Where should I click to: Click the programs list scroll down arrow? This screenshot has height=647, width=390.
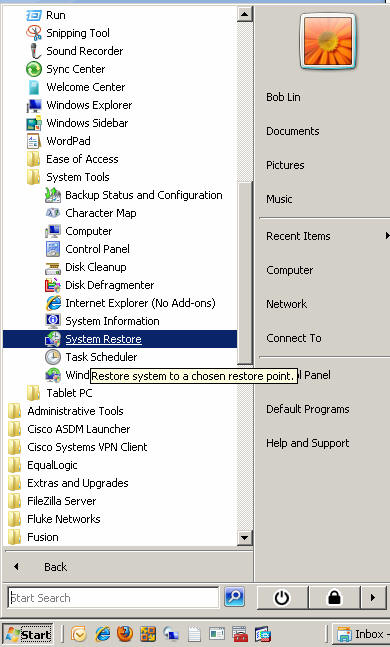[244, 537]
